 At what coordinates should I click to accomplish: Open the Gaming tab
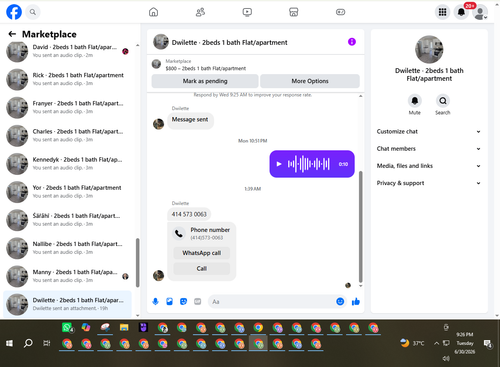tap(340, 12)
